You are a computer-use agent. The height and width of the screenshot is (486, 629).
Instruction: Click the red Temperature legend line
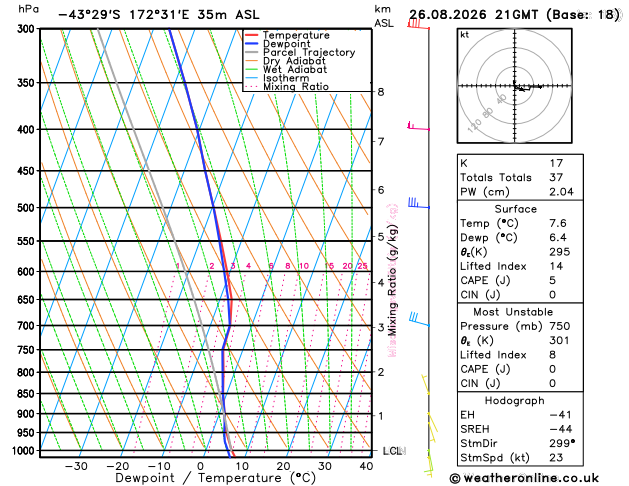[252, 35]
